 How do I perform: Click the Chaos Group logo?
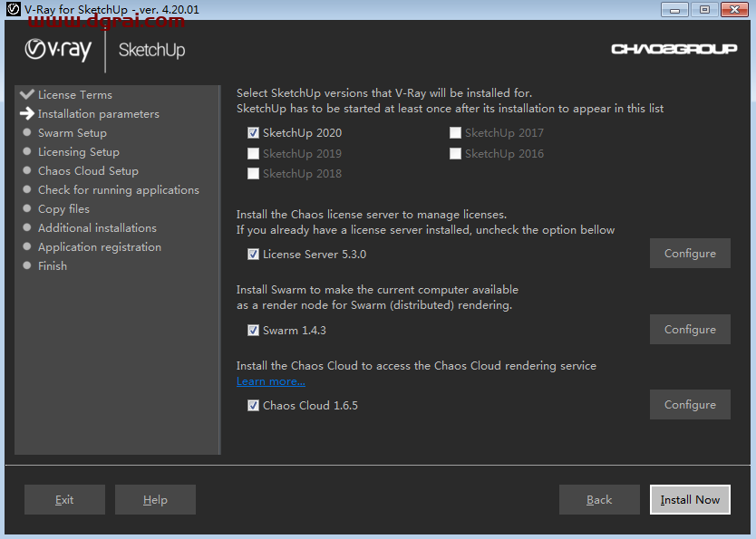click(x=674, y=49)
